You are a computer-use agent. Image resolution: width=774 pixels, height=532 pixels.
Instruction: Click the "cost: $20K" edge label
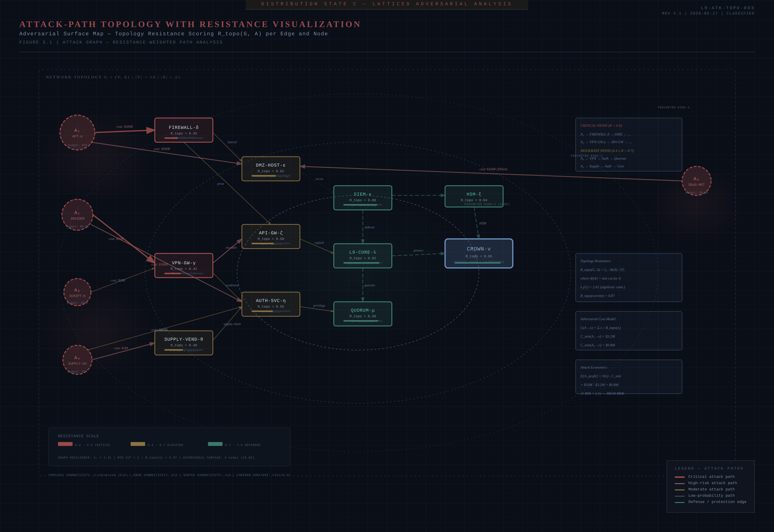[x=118, y=281]
